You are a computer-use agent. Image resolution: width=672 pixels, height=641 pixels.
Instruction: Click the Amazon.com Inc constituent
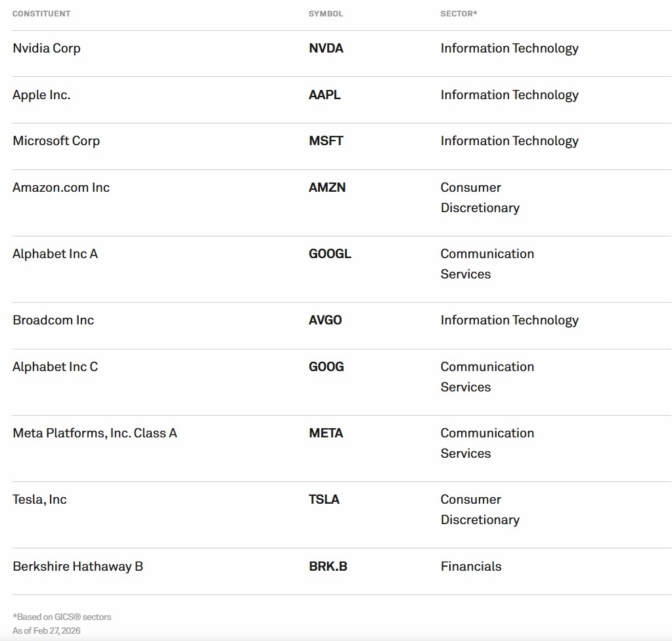click(61, 188)
